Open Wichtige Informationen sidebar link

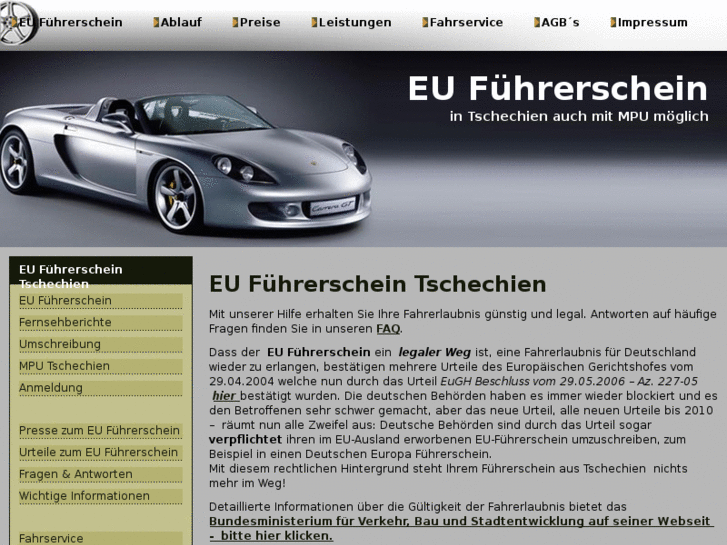[101, 496]
